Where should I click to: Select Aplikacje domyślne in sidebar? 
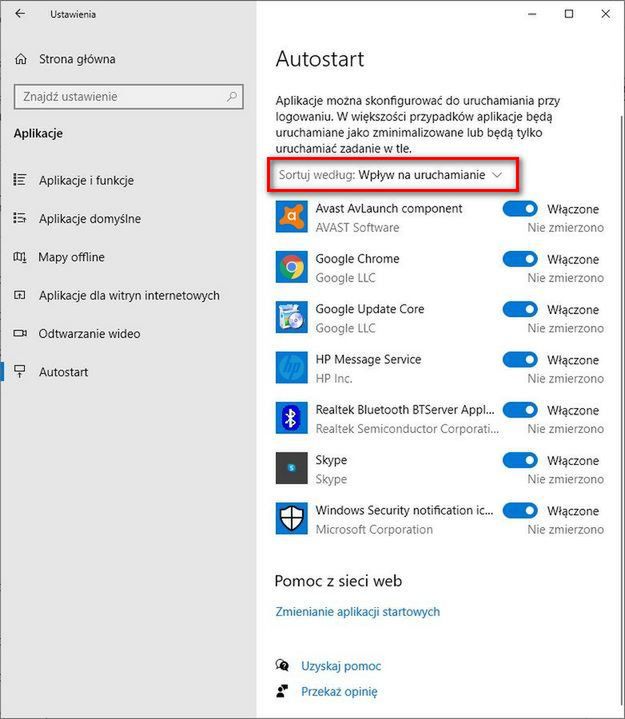(89, 219)
